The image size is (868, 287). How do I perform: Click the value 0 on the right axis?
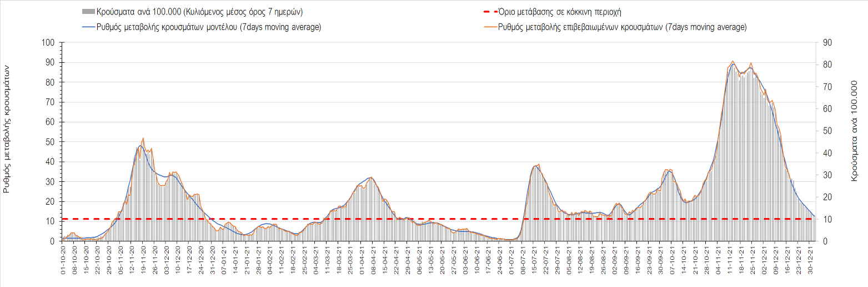pyautogui.click(x=825, y=241)
